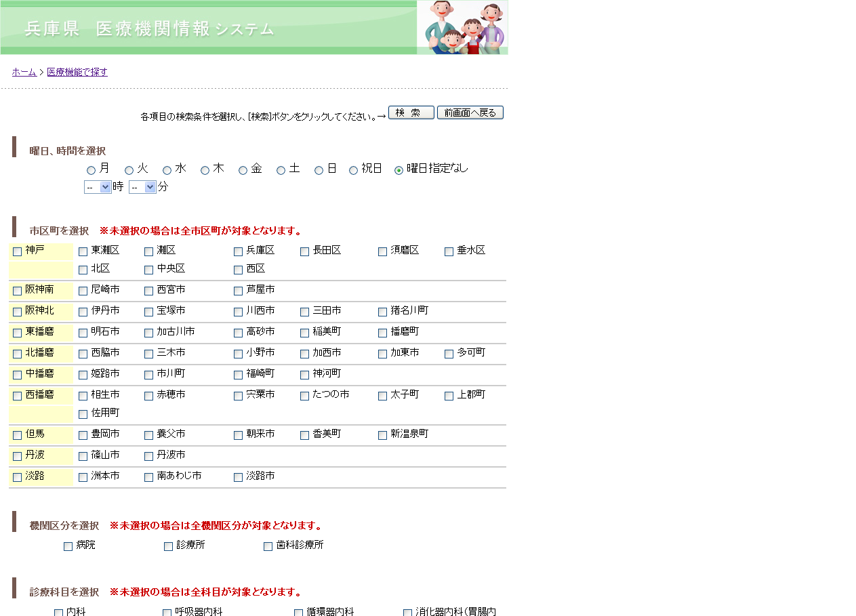Check the 西区 checkbox
This screenshot has height=616, width=856.
click(x=239, y=270)
